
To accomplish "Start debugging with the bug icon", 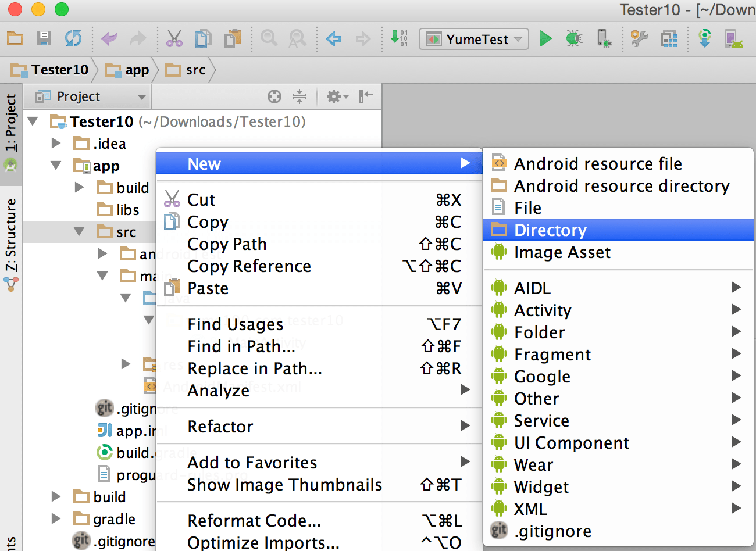I will [x=574, y=39].
